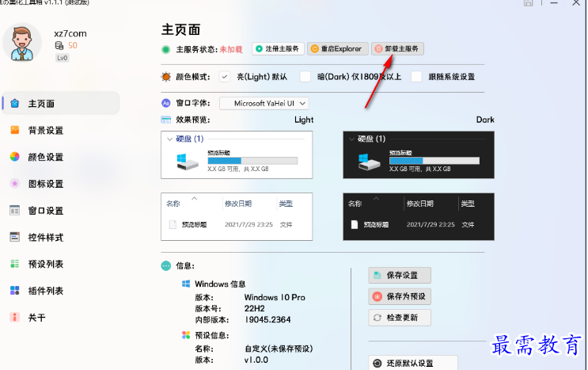The image size is (588, 370).
Task: Click the Lv0 level badge
Action: coord(63,58)
